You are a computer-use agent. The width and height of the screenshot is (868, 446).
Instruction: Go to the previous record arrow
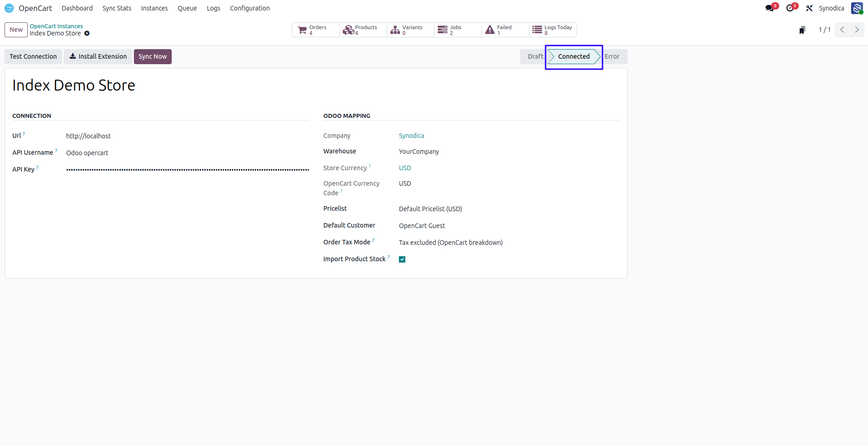(x=842, y=30)
